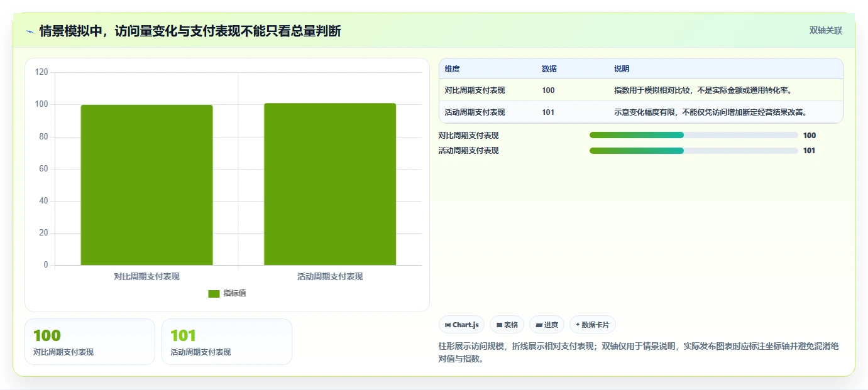
Task: Click table value 101
Action: pos(548,112)
